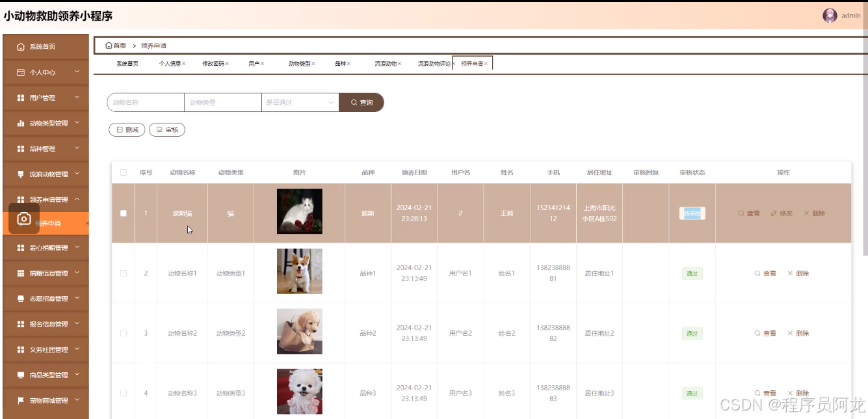The image size is (868, 419).
Task: Check the checkbox for the 波斯猫 row
Action: (x=124, y=213)
